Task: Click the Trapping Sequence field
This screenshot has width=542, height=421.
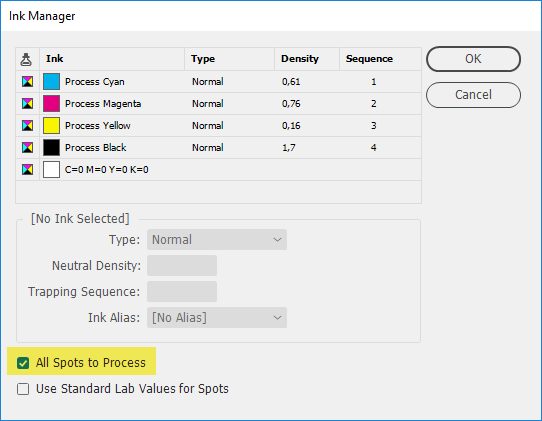Action: coord(182,291)
